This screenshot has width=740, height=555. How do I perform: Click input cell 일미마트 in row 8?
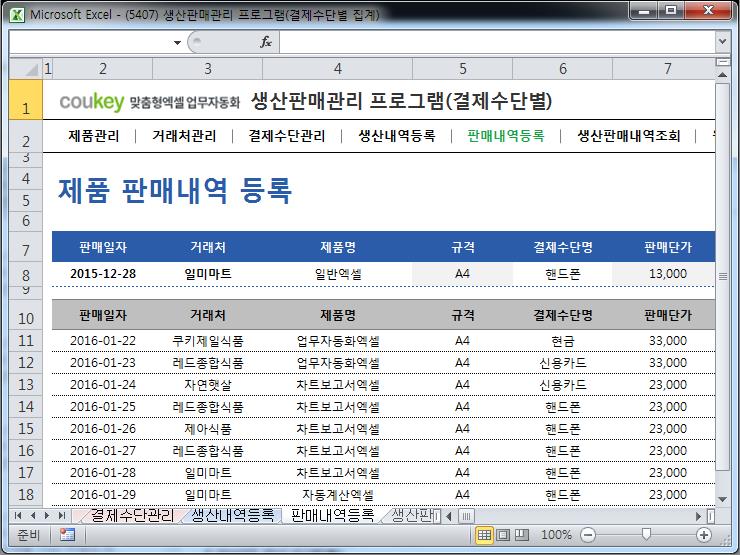pyautogui.click(x=208, y=274)
